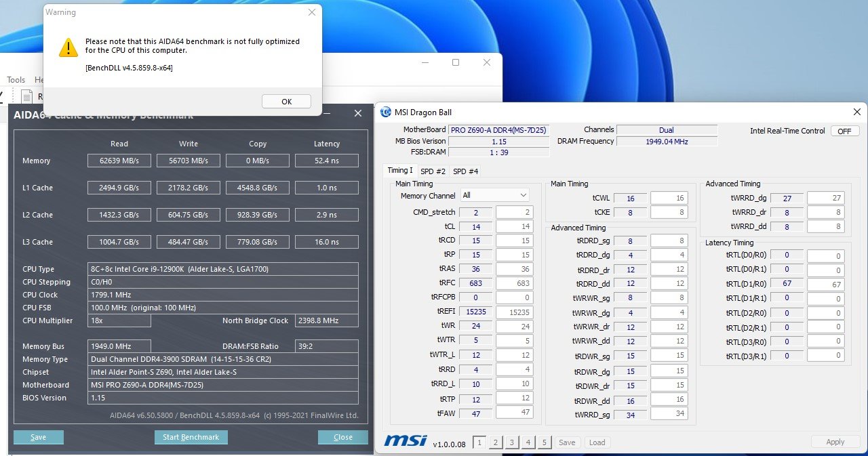
Task: Click the tRCD input box
Action: tap(514, 241)
